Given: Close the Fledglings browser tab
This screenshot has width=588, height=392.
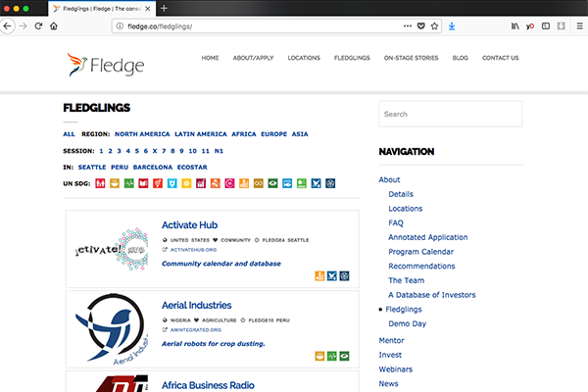Looking at the screenshot, I should (x=148, y=9).
